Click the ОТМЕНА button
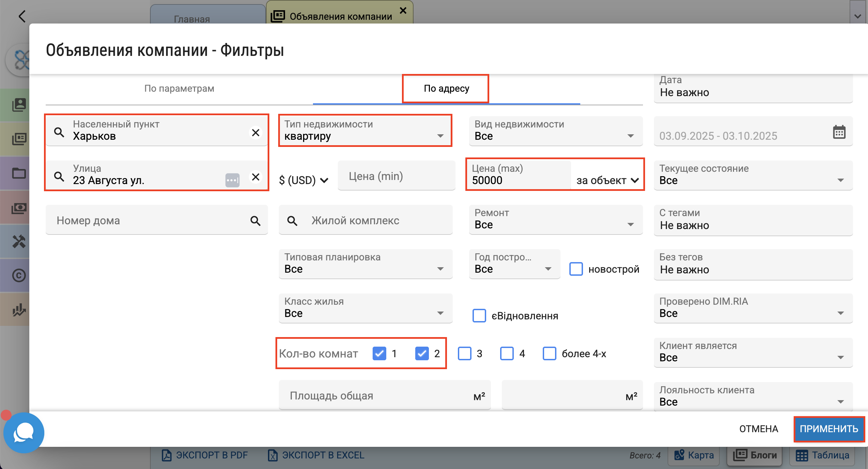This screenshot has height=469, width=868. tap(759, 429)
